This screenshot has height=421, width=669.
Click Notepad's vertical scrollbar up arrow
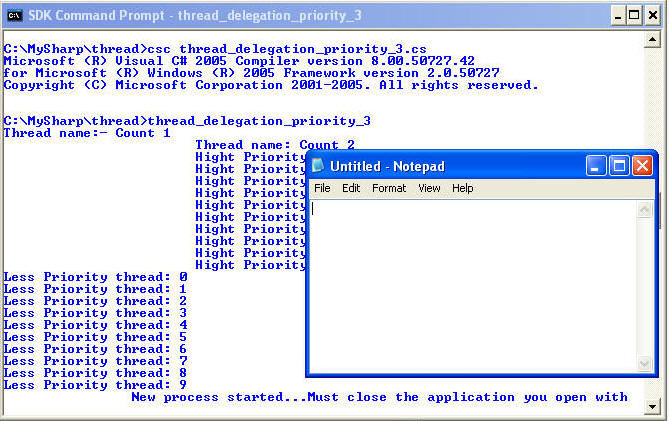645,208
